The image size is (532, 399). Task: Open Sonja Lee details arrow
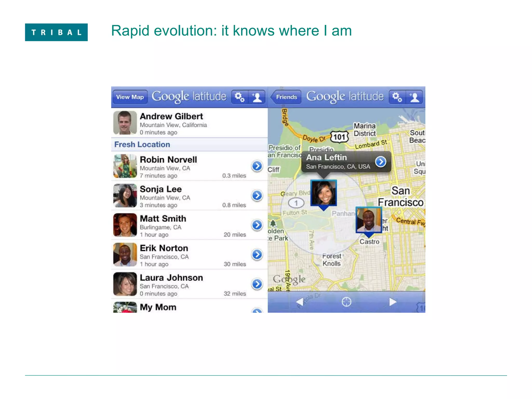click(x=257, y=195)
